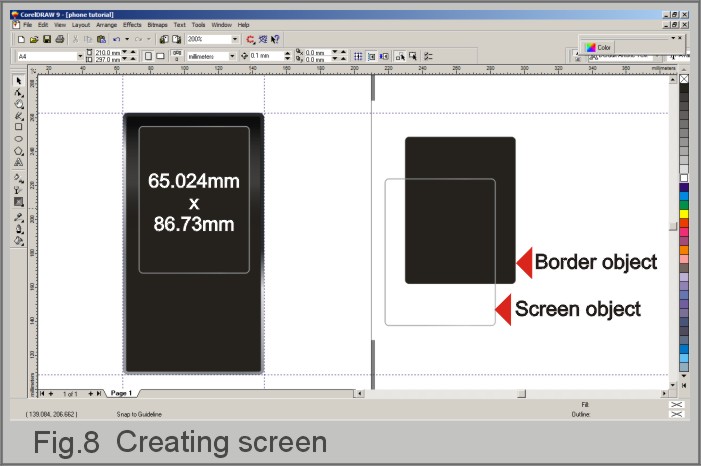Copy the selection
701x466 pixels.
click(x=88, y=39)
